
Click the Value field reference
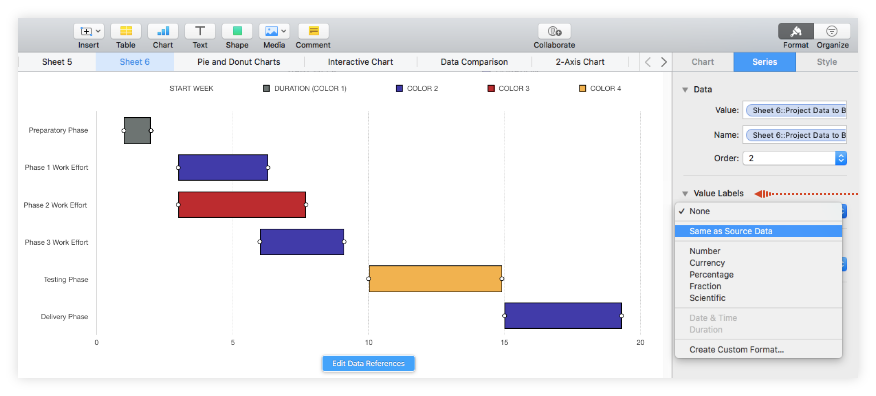point(794,111)
